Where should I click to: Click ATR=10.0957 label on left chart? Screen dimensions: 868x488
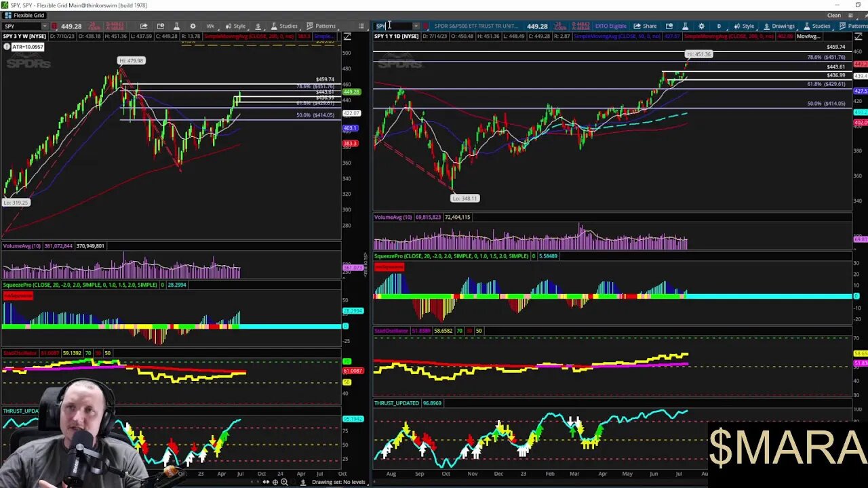click(28, 47)
